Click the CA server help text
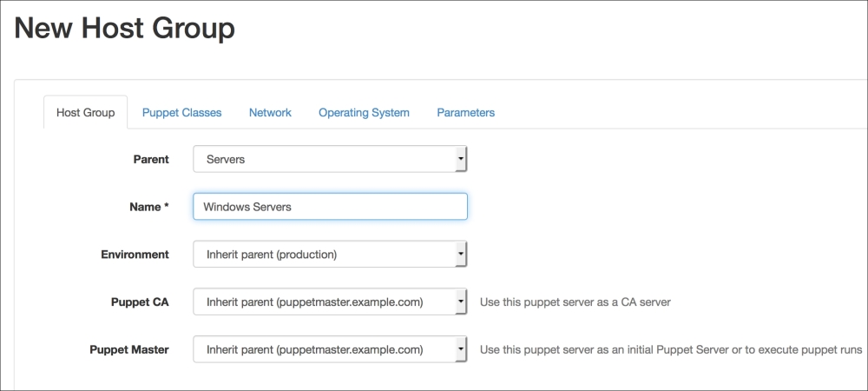 pos(575,302)
